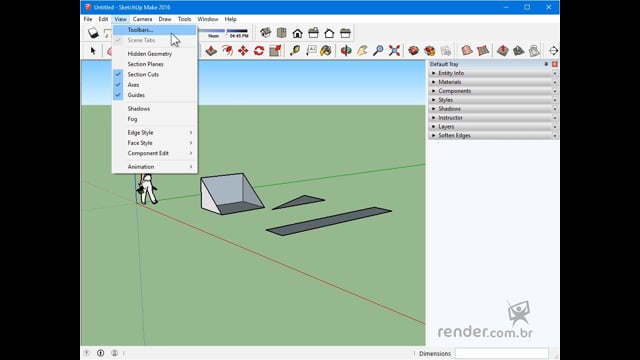Select the Pan hand tool
Screen dimensions: 640x360
click(362, 51)
